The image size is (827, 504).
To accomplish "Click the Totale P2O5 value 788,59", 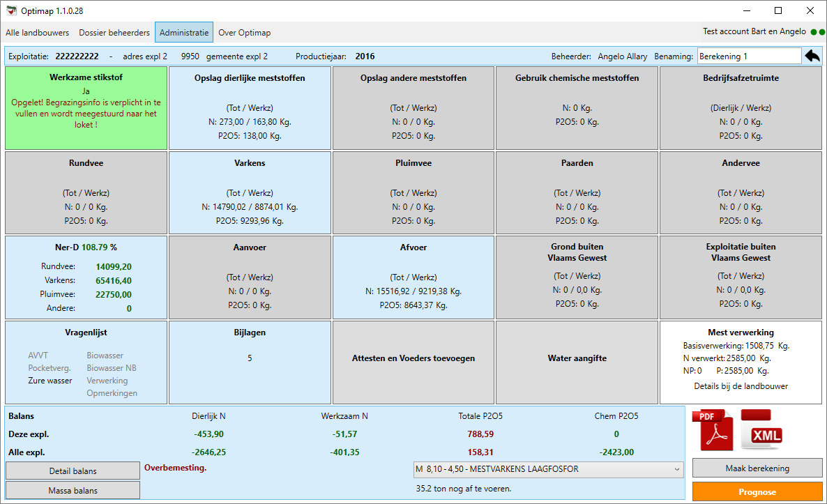I will (x=480, y=434).
